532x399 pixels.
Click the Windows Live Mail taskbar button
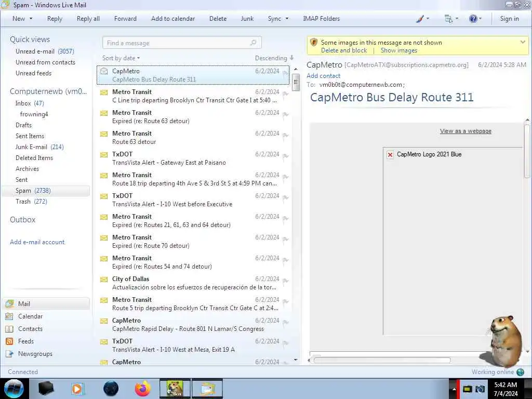coord(207,389)
